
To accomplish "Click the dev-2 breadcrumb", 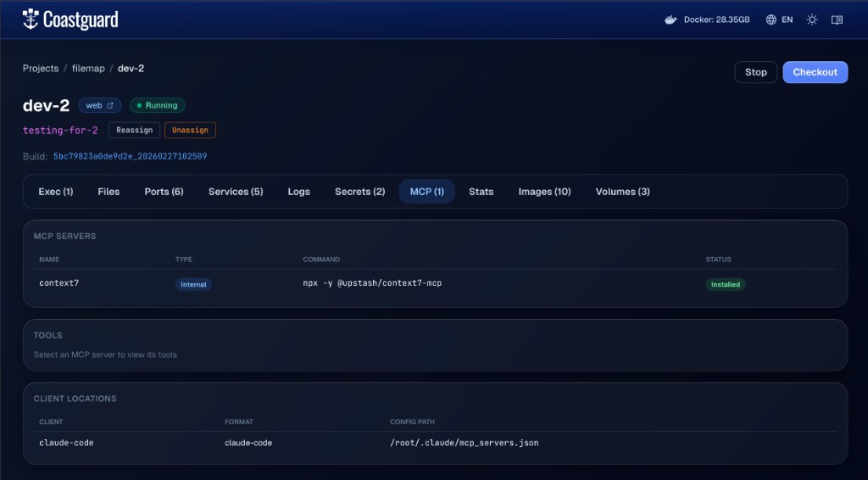I will point(131,69).
